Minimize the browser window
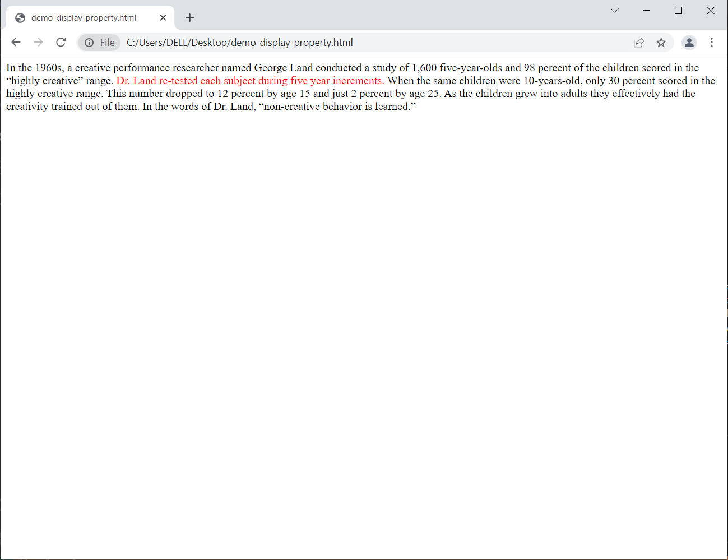Image resolution: width=728 pixels, height=560 pixels. 646,11
